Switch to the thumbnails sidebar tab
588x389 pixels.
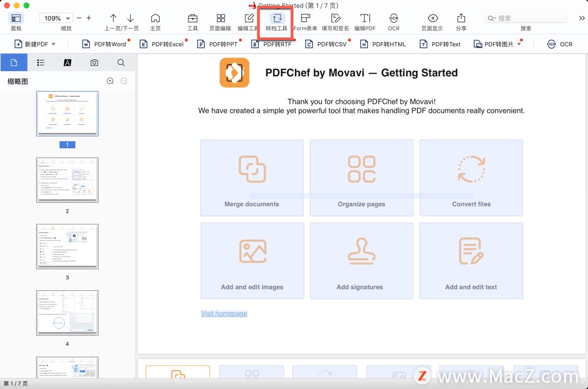[x=14, y=63]
